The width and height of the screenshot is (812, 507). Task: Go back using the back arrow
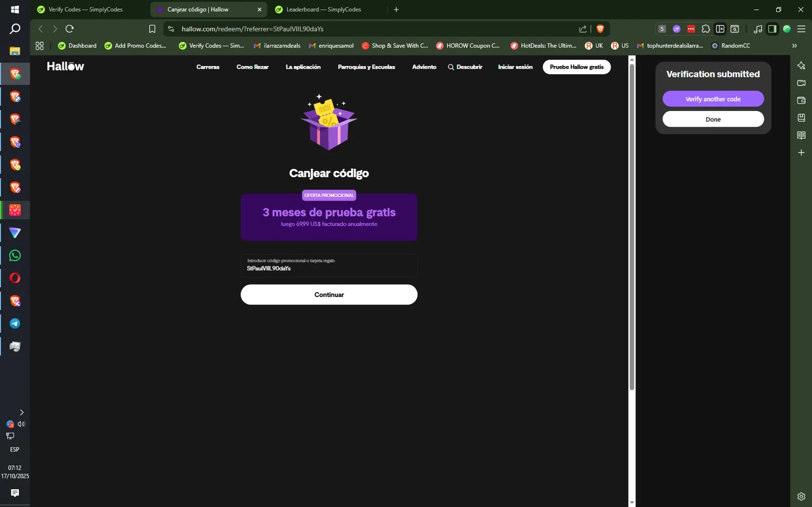pos(41,29)
